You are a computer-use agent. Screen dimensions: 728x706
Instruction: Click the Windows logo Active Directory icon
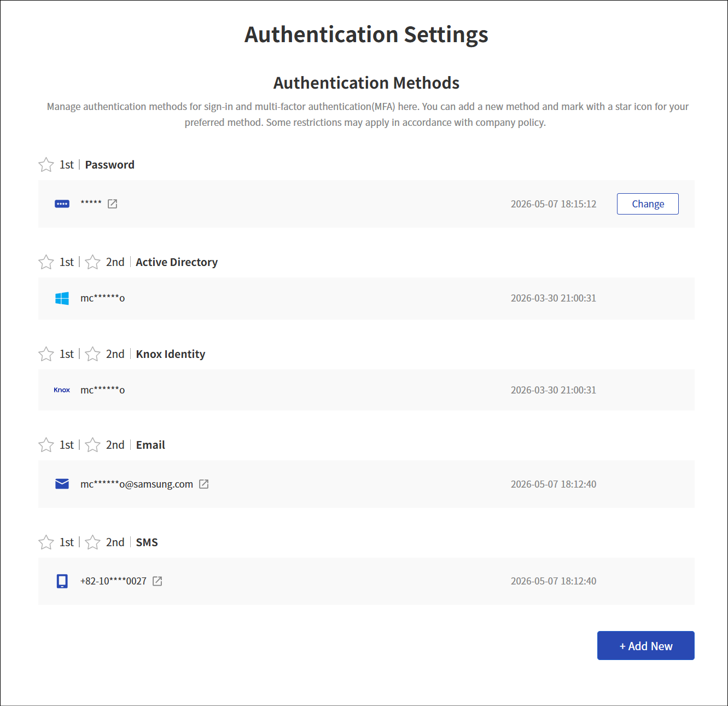coord(62,298)
